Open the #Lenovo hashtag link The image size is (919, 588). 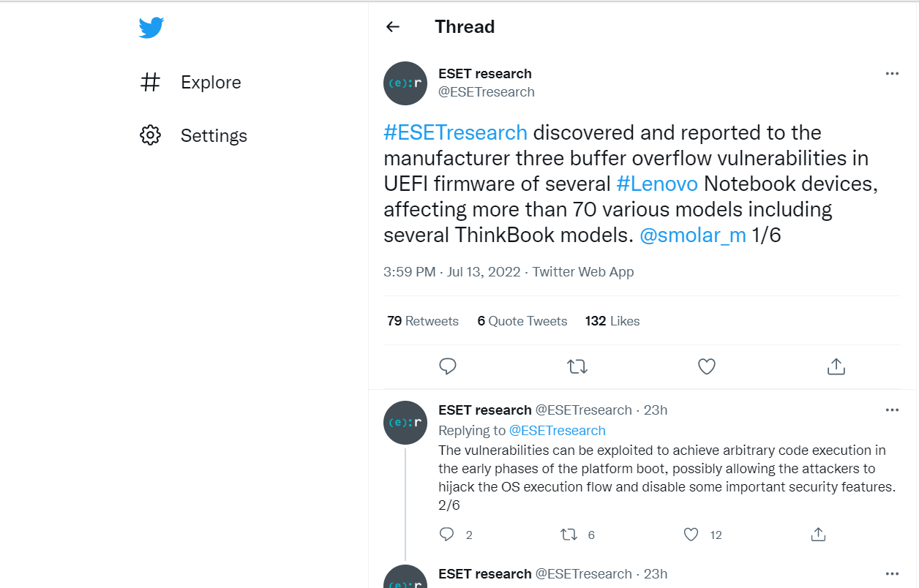[x=657, y=184]
